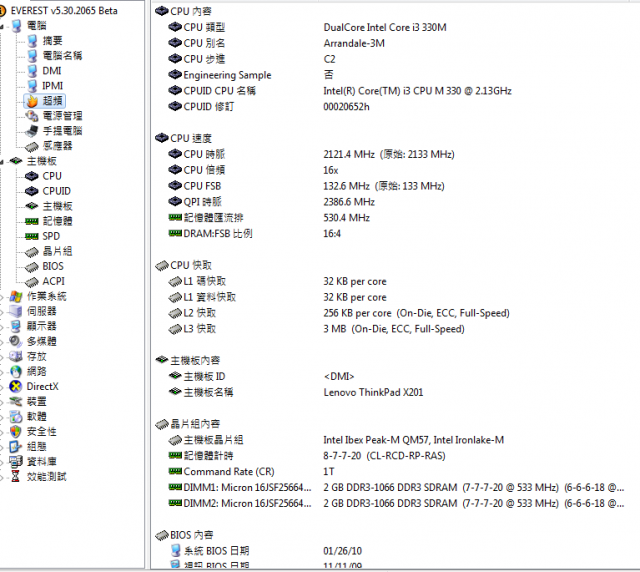Select the IPMI tree entry
Screen dimensions: 640x572
tap(53, 86)
